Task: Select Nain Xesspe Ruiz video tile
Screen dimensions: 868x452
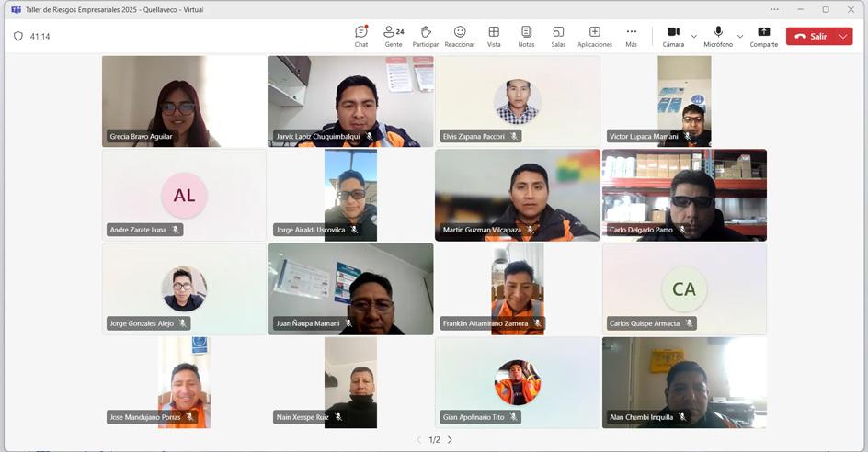Action: pos(351,383)
